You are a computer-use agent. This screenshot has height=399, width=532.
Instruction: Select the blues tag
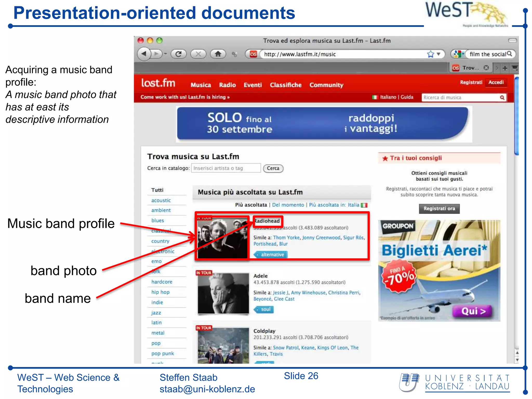click(158, 220)
